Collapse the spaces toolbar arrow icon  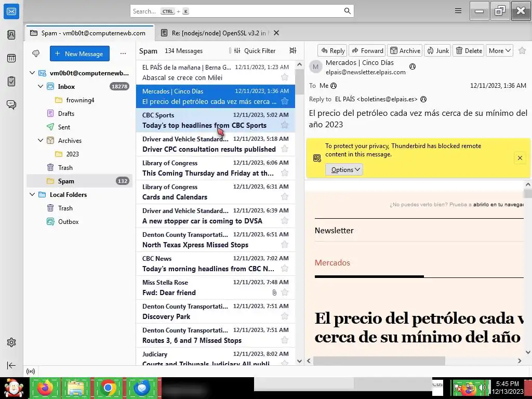pos(11,365)
